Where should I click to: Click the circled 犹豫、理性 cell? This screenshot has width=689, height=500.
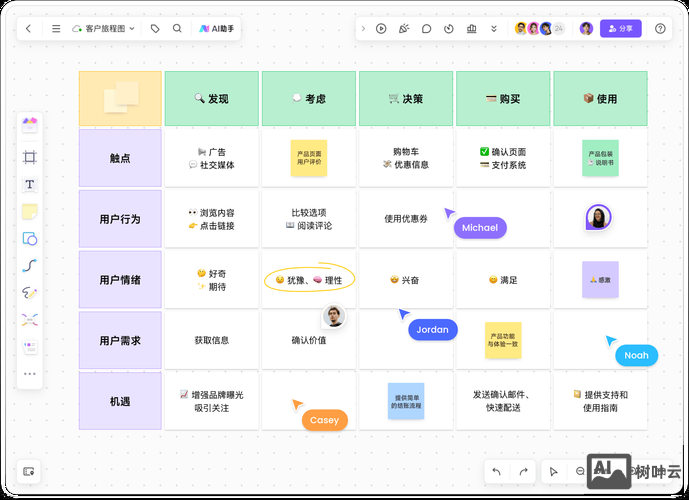(x=309, y=279)
